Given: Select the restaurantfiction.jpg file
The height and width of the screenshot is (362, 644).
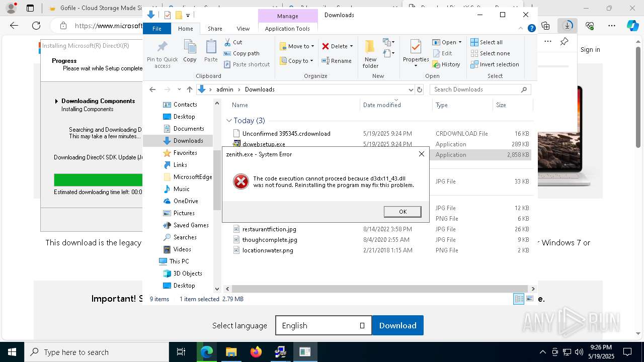Looking at the screenshot, I should click(269, 229).
